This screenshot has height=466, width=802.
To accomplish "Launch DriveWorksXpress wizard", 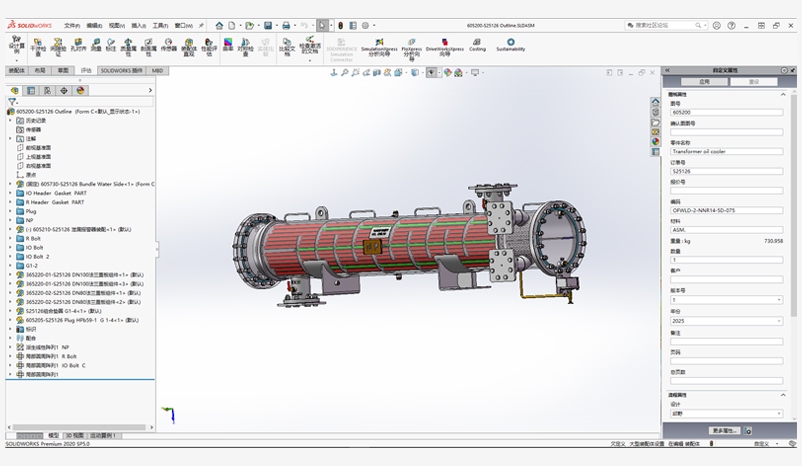I will (444, 47).
